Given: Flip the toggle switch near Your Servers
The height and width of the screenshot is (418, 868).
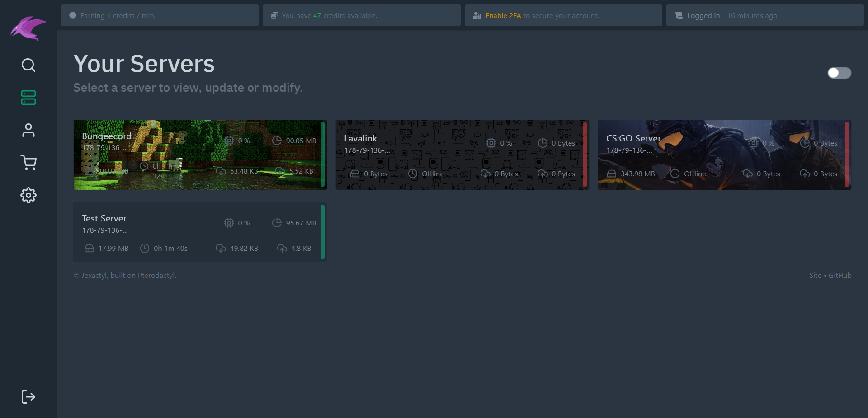Looking at the screenshot, I should pos(839,73).
